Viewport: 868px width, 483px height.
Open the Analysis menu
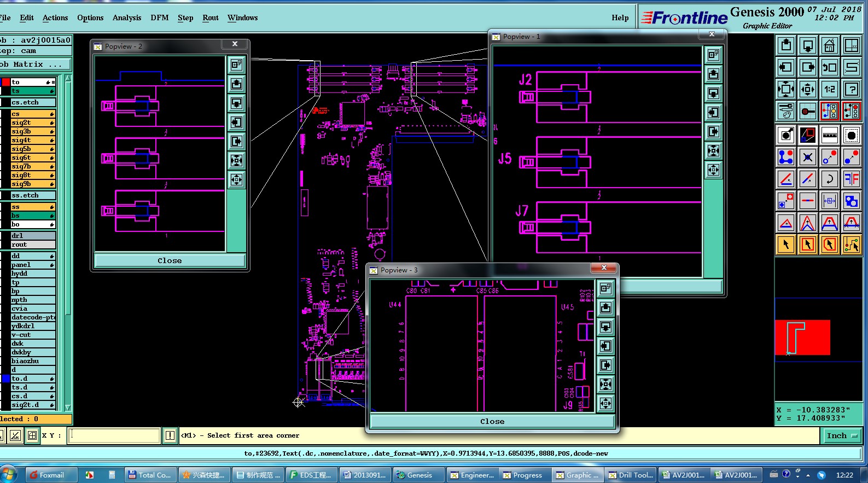point(127,18)
